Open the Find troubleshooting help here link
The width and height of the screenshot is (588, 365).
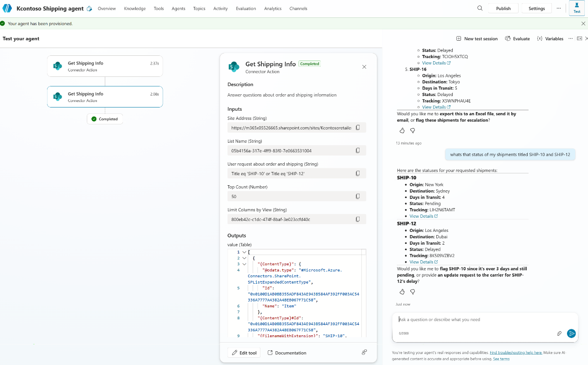(516, 353)
